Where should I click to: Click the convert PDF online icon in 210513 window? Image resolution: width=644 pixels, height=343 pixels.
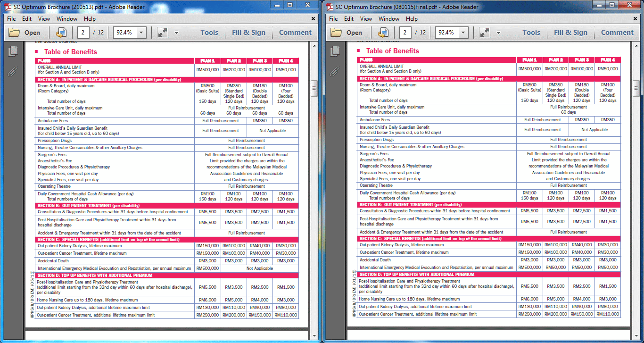click(x=61, y=33)
